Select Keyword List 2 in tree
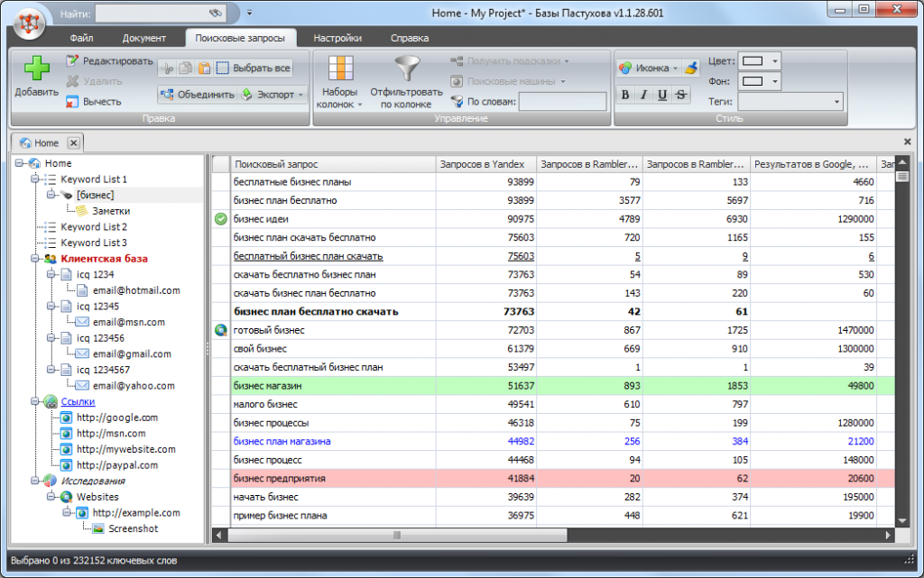Image resolution: width=924 pixels, height=578 pixels. click(94, 226)
